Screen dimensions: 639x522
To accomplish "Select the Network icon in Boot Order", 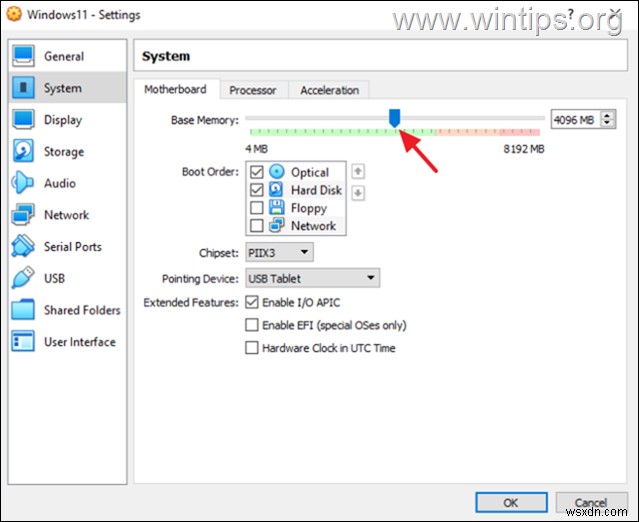I will [277, 225].
